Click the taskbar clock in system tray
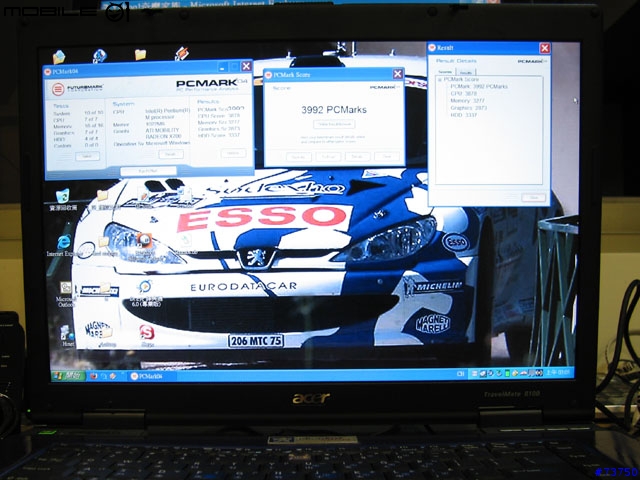 558,373
